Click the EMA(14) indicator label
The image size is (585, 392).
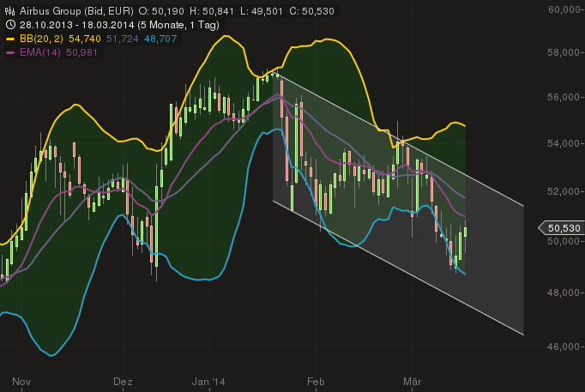(x=40, y=52)
